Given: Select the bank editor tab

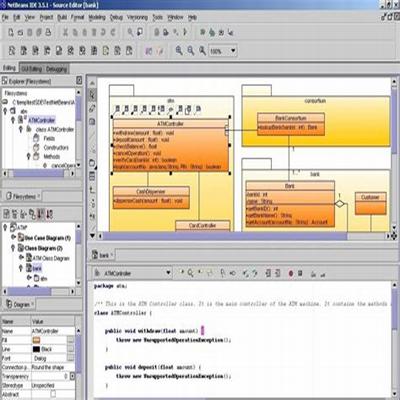Looking at the screenshot, I should [103, 255].
